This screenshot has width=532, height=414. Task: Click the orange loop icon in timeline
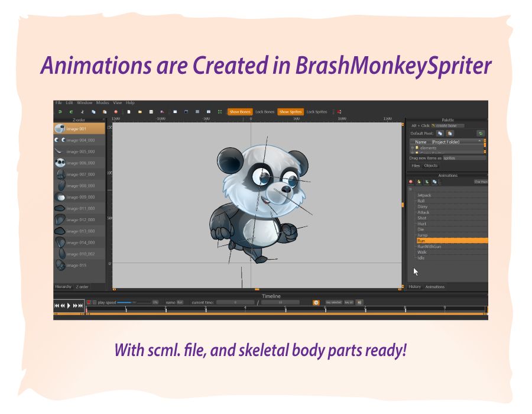pos(316,302)
